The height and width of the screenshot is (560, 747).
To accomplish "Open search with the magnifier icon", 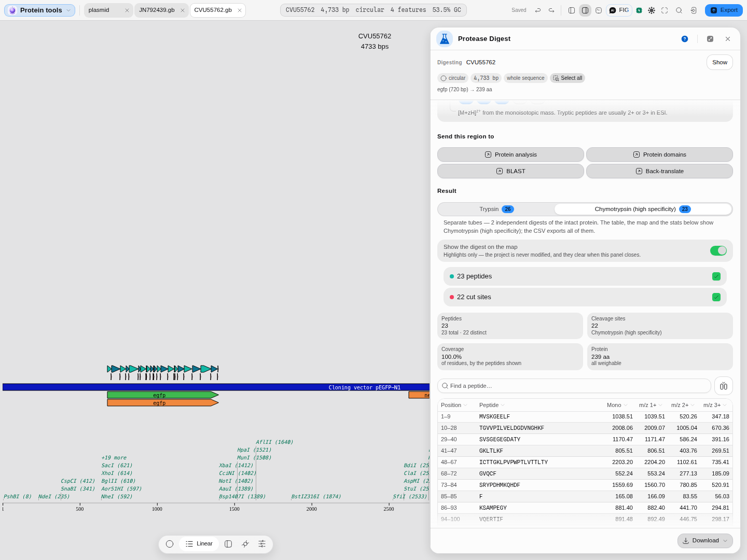I will coord(679,10).
